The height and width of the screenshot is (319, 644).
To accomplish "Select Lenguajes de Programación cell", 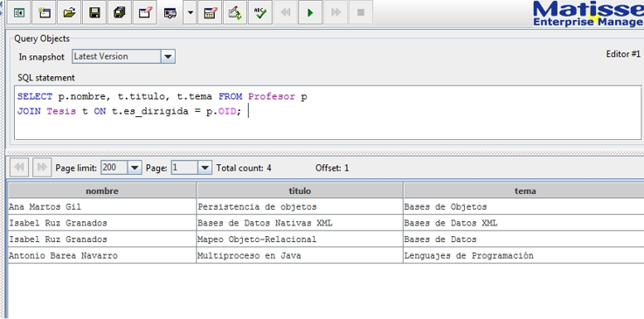I will 523,255.
